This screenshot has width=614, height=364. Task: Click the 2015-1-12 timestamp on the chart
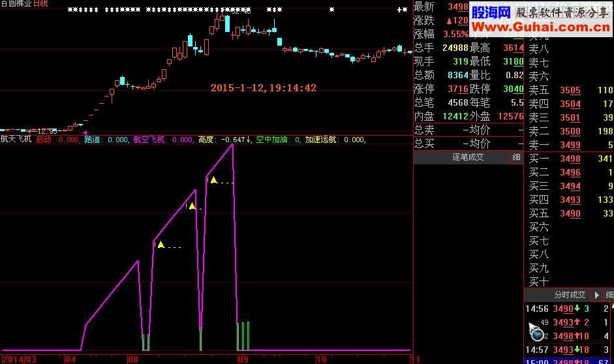click(x=264, y=88)
